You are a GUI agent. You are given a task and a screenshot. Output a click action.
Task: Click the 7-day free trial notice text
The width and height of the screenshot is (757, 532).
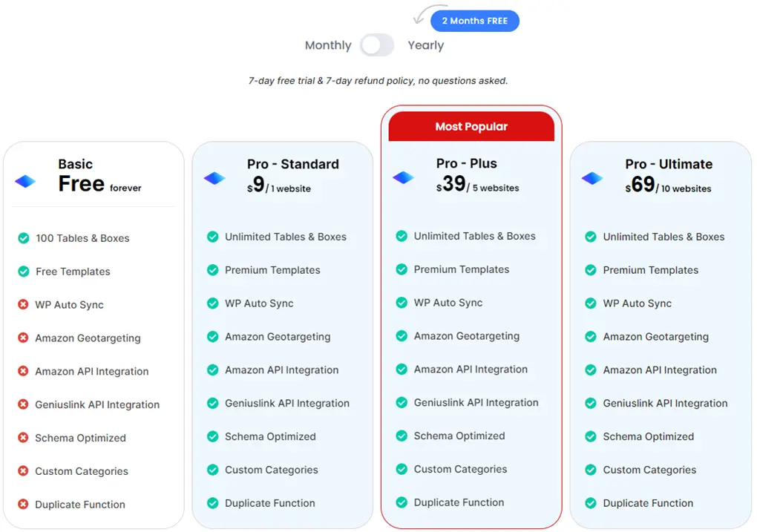click(x=377, y=80)
